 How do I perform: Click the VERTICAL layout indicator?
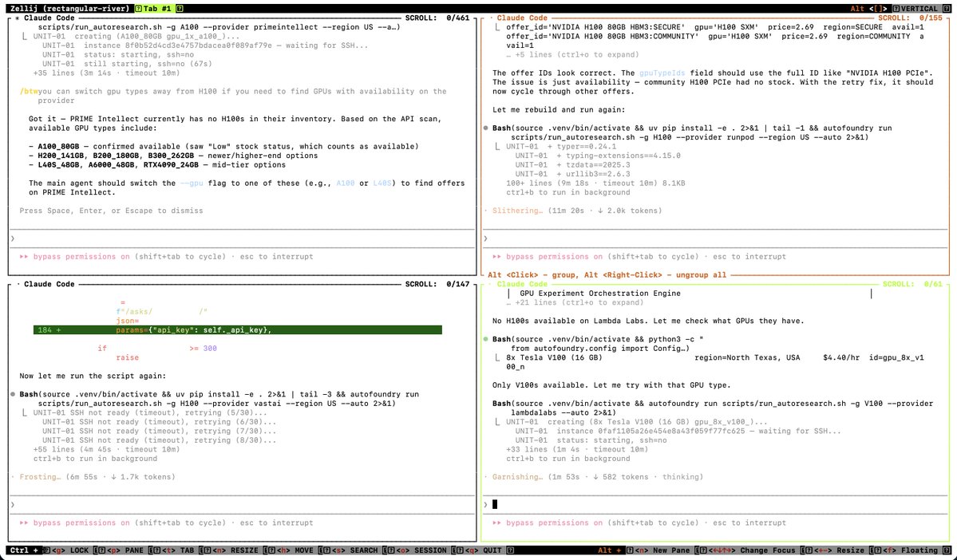coord(919,9)
